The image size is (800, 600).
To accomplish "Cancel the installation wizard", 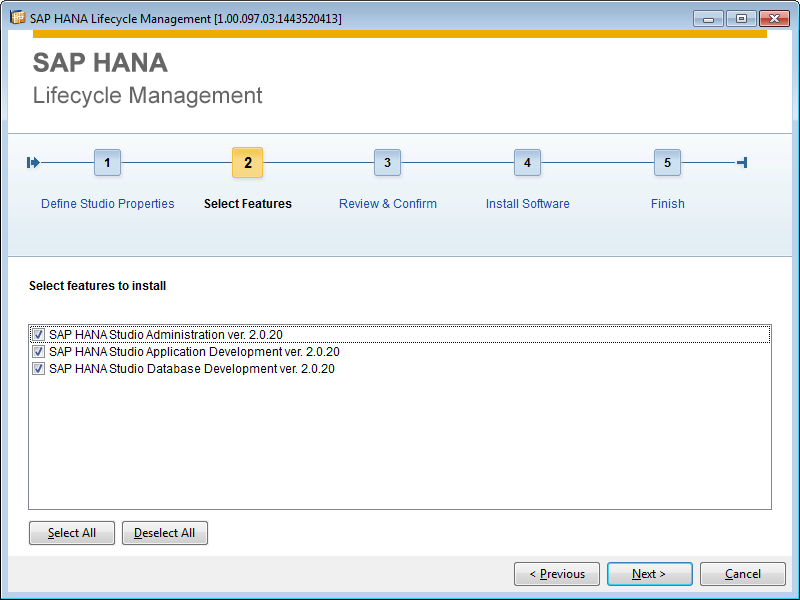I will tap(743, 574).
